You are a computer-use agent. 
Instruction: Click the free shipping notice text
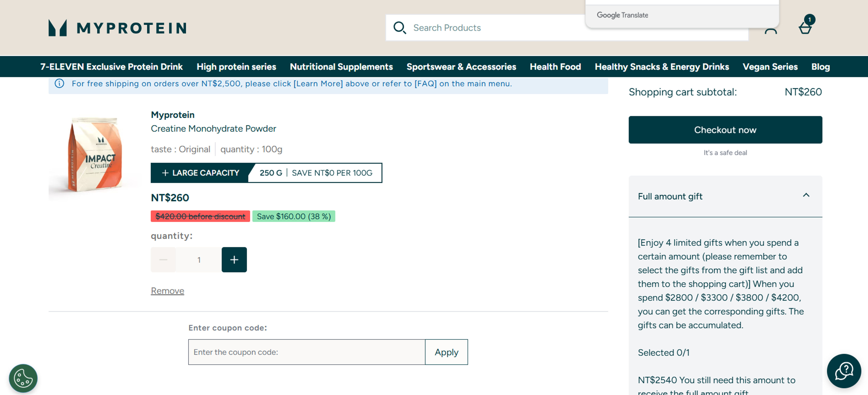(x=291, y=83)
